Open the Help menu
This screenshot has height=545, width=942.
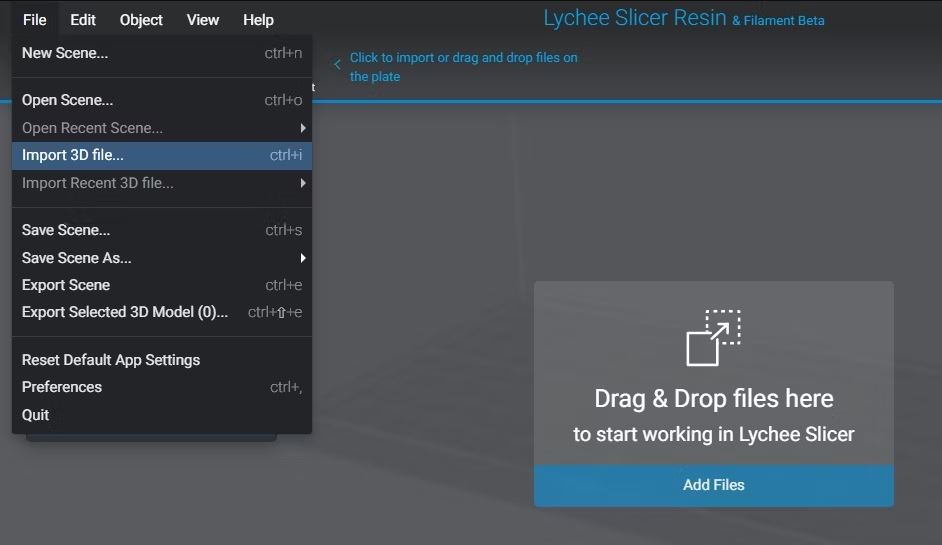[258, 20]
